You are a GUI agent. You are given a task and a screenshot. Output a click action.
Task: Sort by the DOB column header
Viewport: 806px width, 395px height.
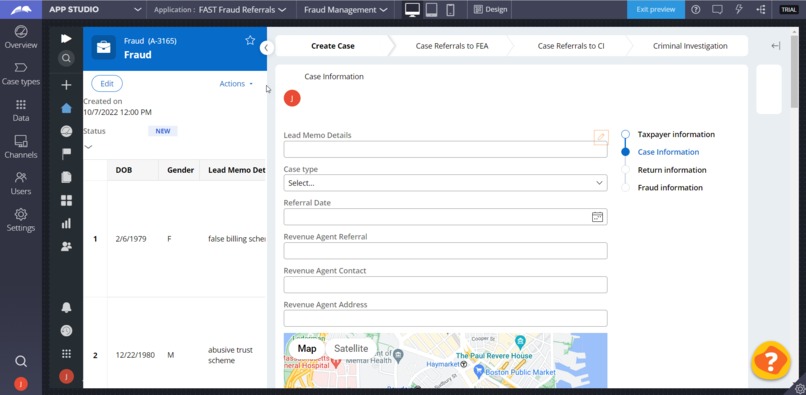pyautogui.click(x=123, y=170)
